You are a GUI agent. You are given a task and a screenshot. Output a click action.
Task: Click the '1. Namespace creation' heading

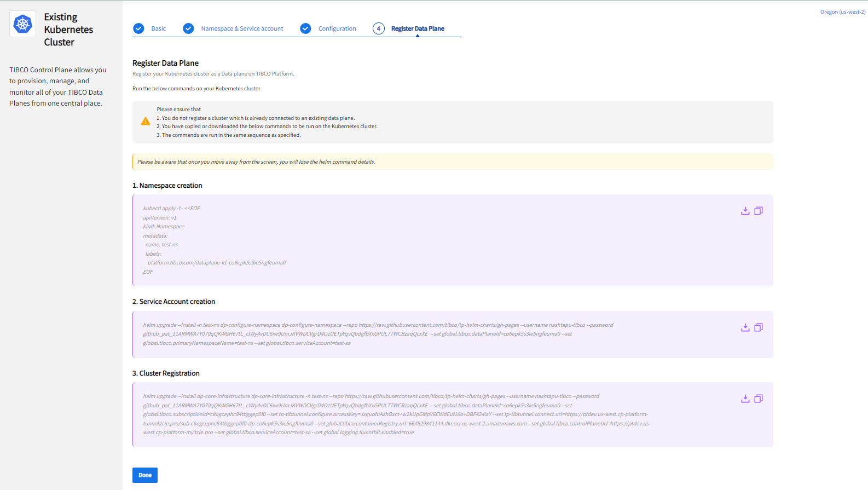pyautogui.click(x=167, y=186)
